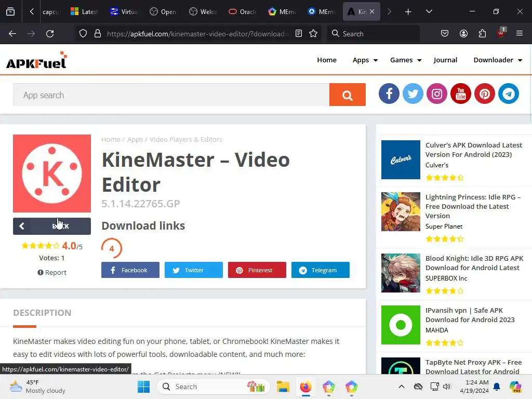The width and height of the screenshot is (532, 399).
Task: Click the KineMaster app logo image
Action: 52,174
